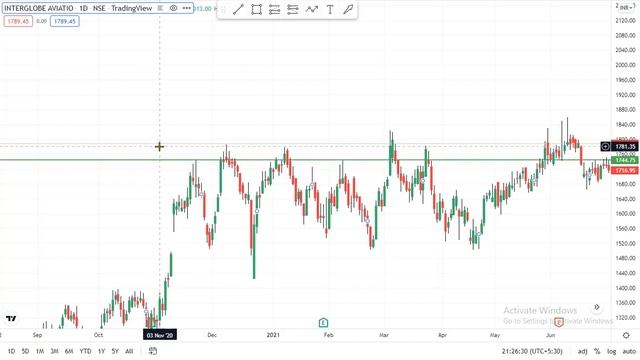
Task: Open chart settings gear icon
Action: coord(626,336)
